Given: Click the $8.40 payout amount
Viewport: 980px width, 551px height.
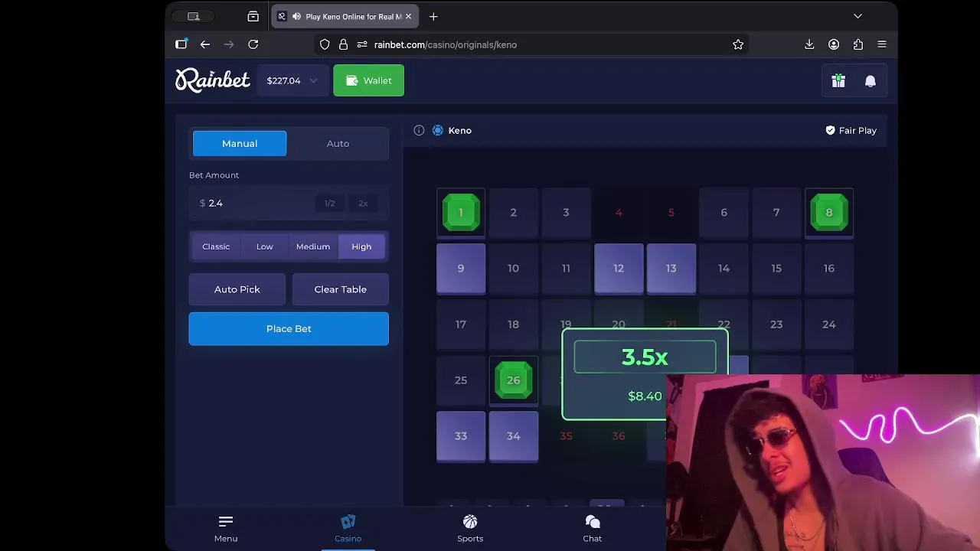Looking at the screenshot, I should [x=645, y=396].
